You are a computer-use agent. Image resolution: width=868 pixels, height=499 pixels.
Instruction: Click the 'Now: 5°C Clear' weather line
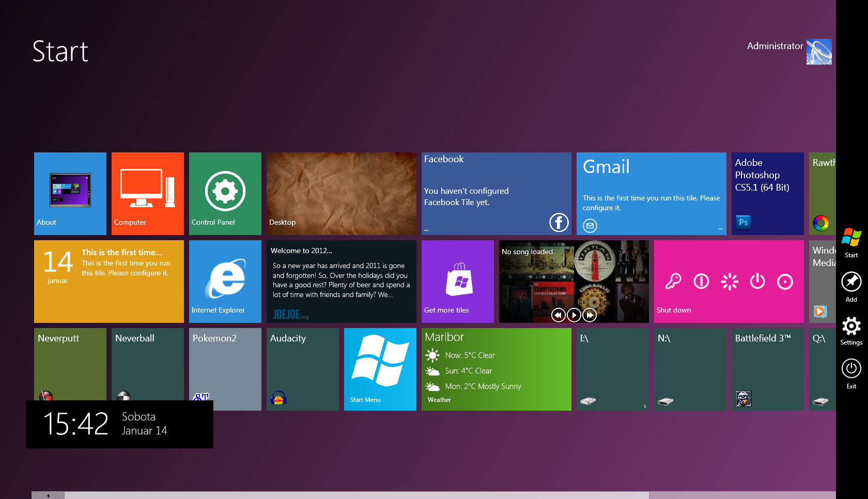tap(470, 355)
